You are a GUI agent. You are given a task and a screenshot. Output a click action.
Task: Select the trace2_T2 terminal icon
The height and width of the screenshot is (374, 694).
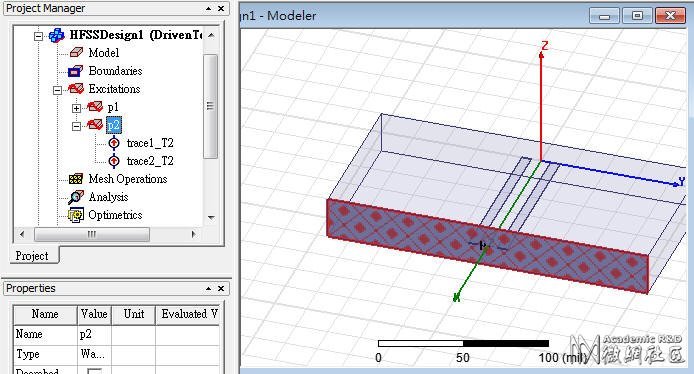click(x=114, y=161)
